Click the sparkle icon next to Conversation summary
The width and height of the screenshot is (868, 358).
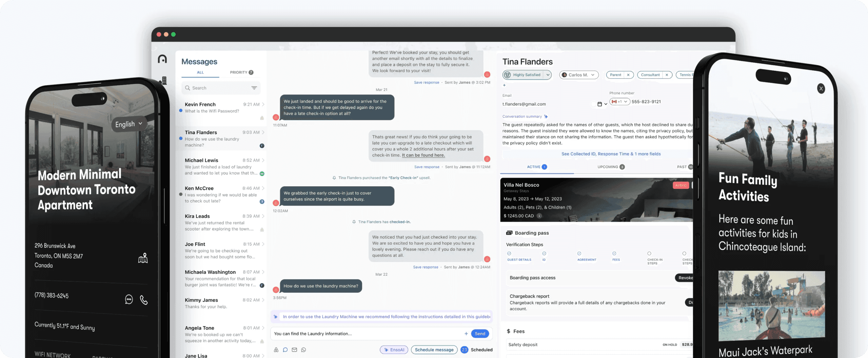(546, 117)
